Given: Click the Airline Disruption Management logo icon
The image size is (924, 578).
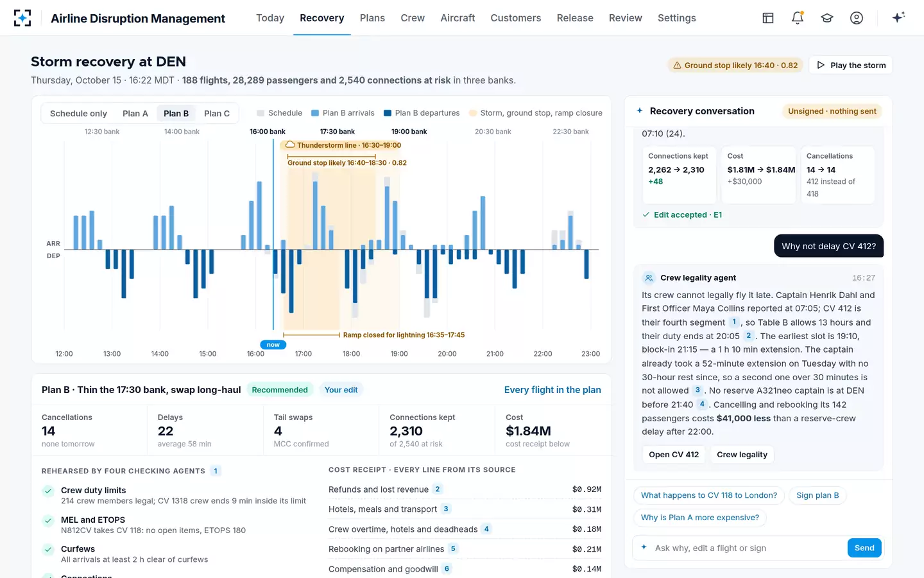Looking at the screenshot, I should [22, 18].
